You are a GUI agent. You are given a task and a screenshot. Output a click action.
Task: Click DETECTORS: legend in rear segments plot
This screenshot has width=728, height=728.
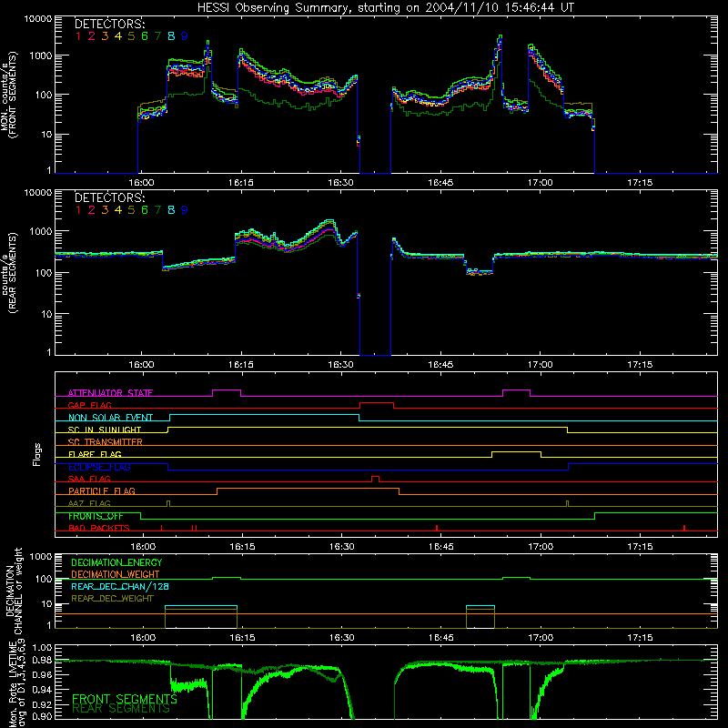[x=109, y=197]
